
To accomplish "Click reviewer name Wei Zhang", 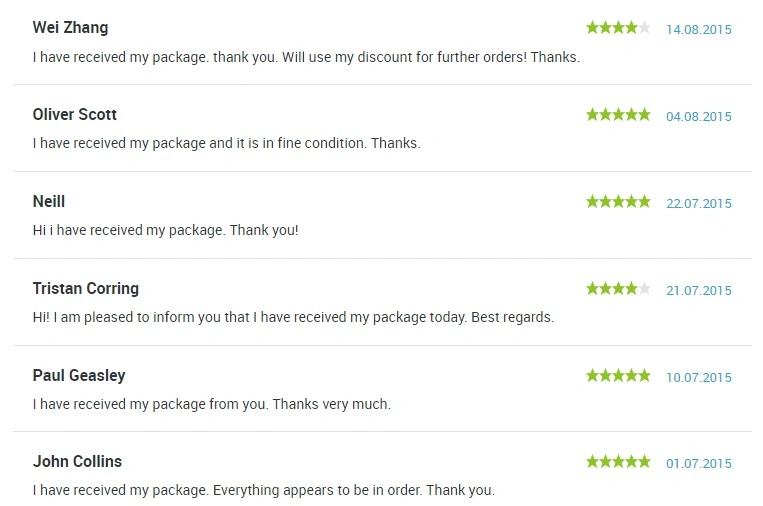I will [x=71, y=28].
